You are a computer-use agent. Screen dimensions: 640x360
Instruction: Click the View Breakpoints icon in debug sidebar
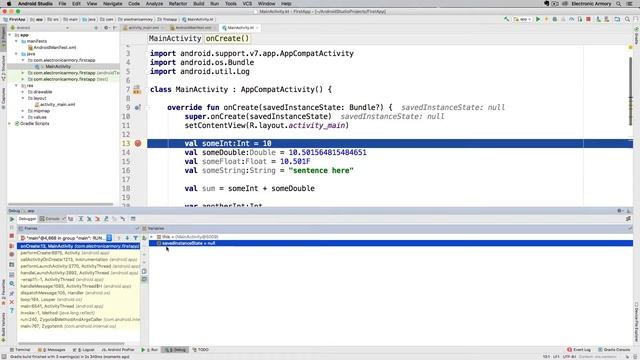(11, 246)
